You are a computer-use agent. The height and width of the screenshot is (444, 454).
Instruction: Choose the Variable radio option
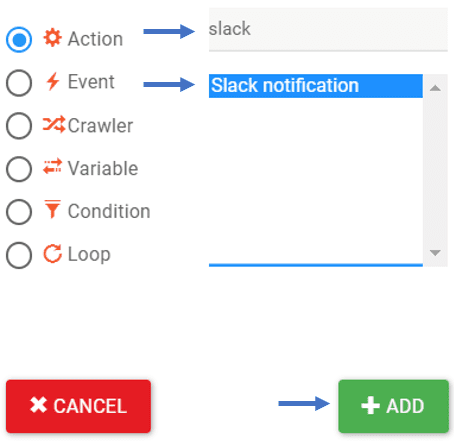[19, 169]
